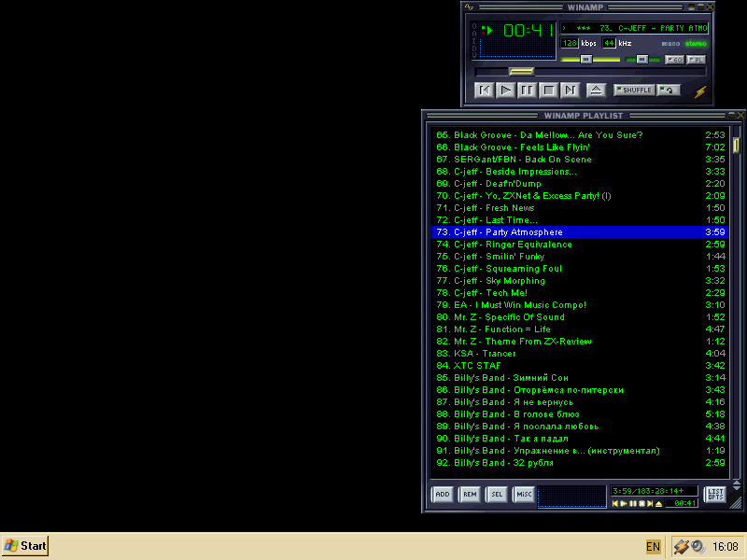Image resolution: width=747 pixels, height=560 pixels.
Task: Select track 80 Mr. Z - Specific Of Sound
Action: [511, 317]
